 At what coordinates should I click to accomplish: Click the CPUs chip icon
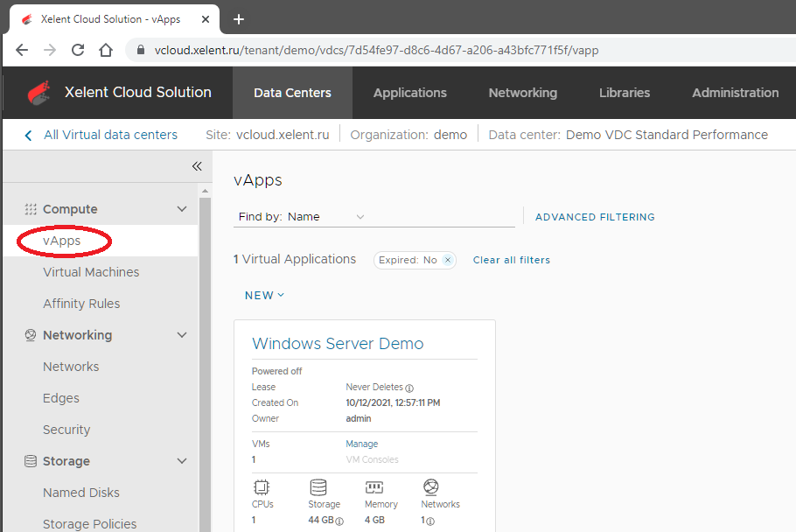click(x=262, y=487)
